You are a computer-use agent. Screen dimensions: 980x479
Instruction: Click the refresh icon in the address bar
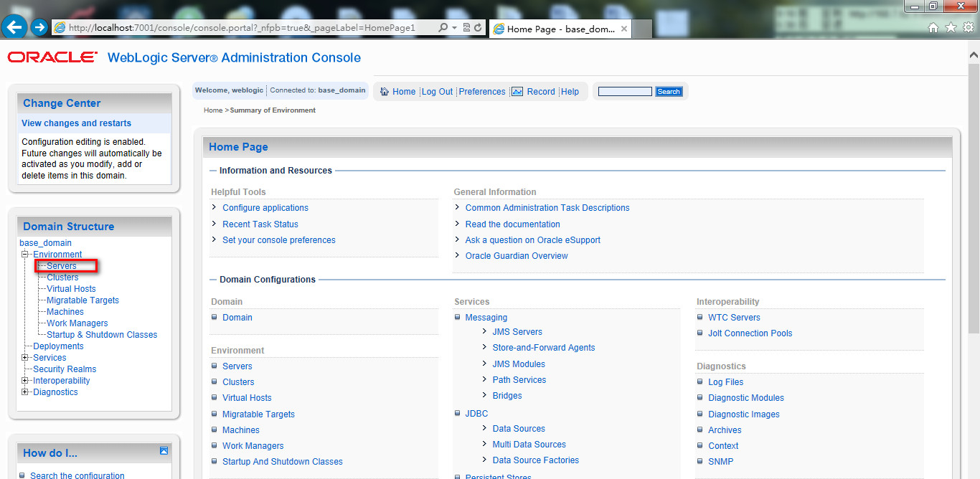tap(478, 27)
